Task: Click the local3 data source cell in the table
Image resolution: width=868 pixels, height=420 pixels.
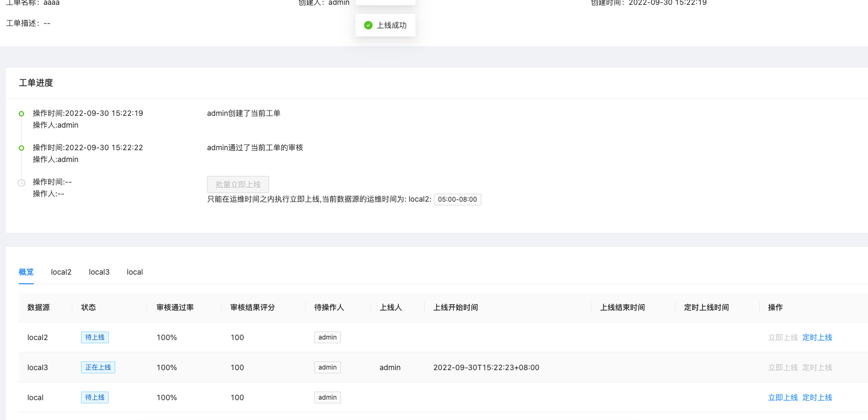Action: pos(38,367)
